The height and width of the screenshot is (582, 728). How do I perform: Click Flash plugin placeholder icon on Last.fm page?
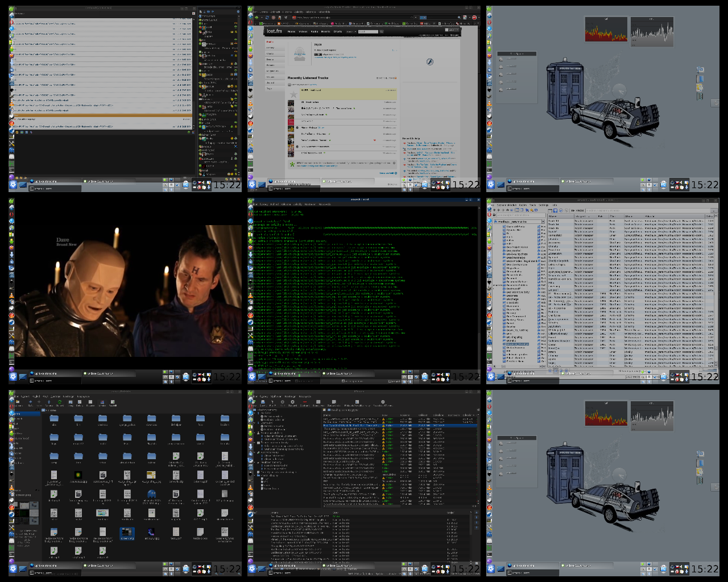click(430, 62)
